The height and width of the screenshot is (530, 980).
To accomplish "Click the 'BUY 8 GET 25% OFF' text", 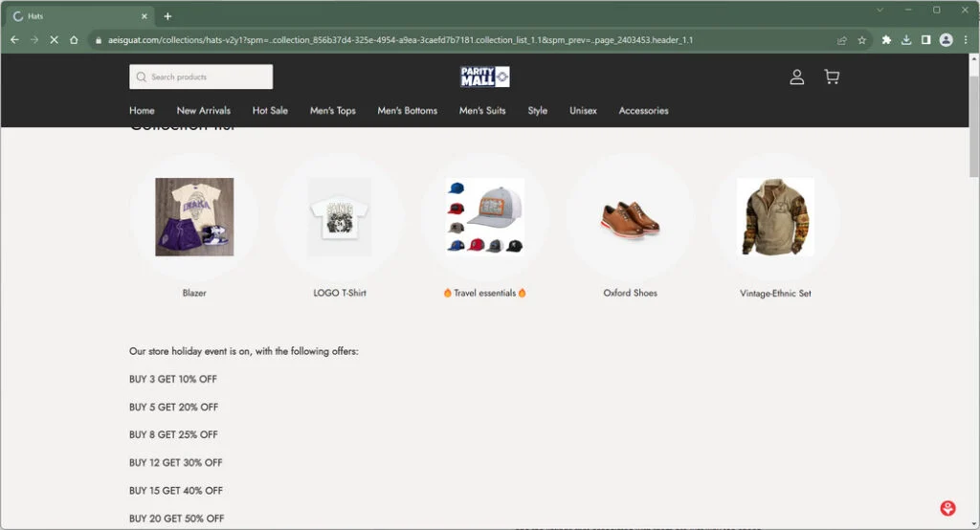I will click(x=174, y=435).
